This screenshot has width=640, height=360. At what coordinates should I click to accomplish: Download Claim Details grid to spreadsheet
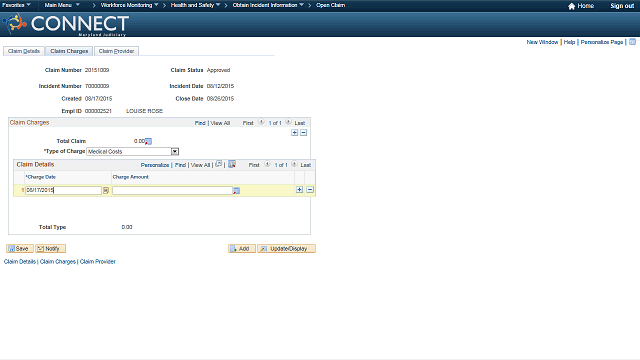tap(232, 164)
